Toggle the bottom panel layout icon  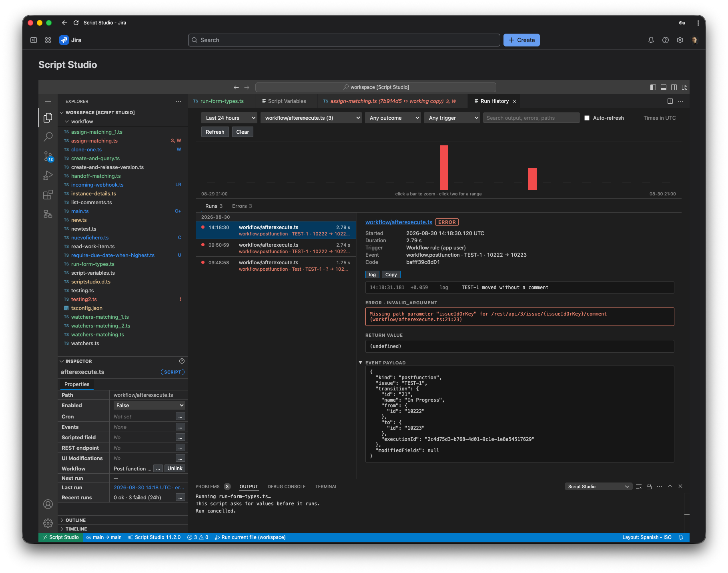[664, 87]
